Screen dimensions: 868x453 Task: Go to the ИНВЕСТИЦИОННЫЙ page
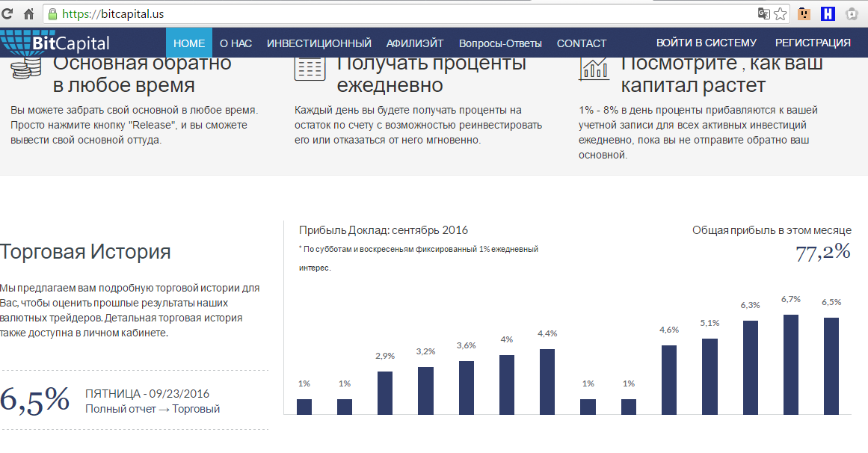(x=319, y=43)
